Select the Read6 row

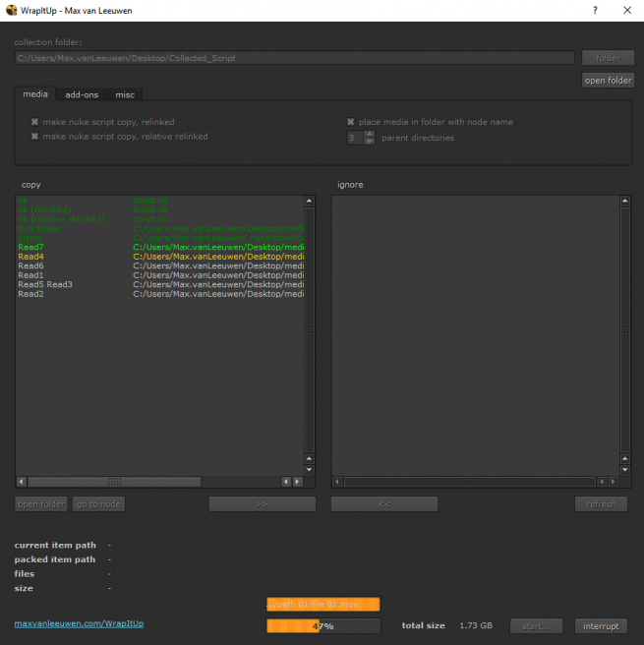pyautogui.click(x=160, y=265)
